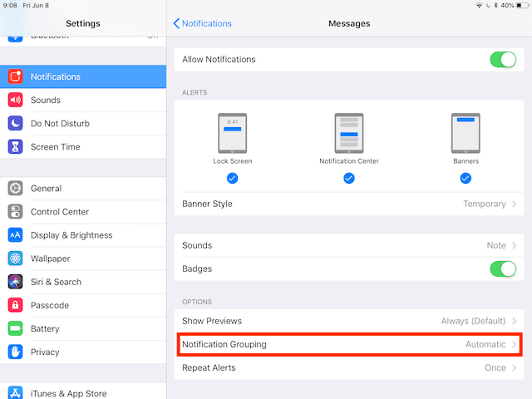
Task: Turn off the Allow Notifications switch
Action: pyautogui.click(x=503, y=60)
